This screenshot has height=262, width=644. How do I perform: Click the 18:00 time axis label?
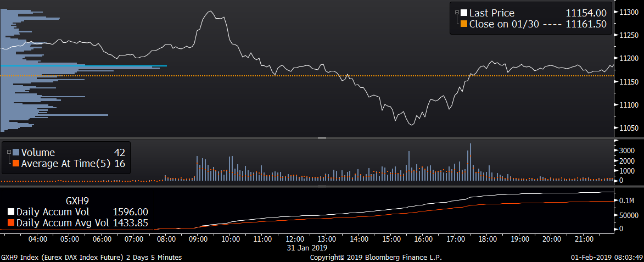[488, 239]
